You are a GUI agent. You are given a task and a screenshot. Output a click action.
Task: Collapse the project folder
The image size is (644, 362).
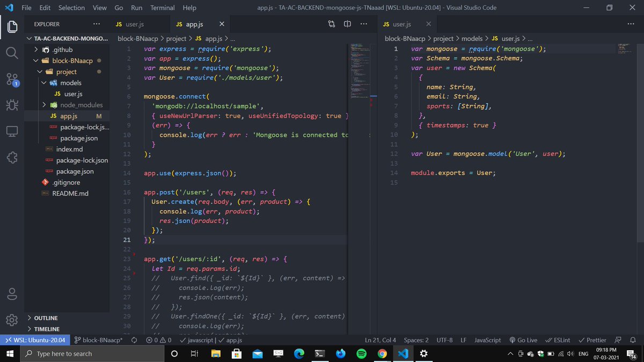click(x=67, y=72)
